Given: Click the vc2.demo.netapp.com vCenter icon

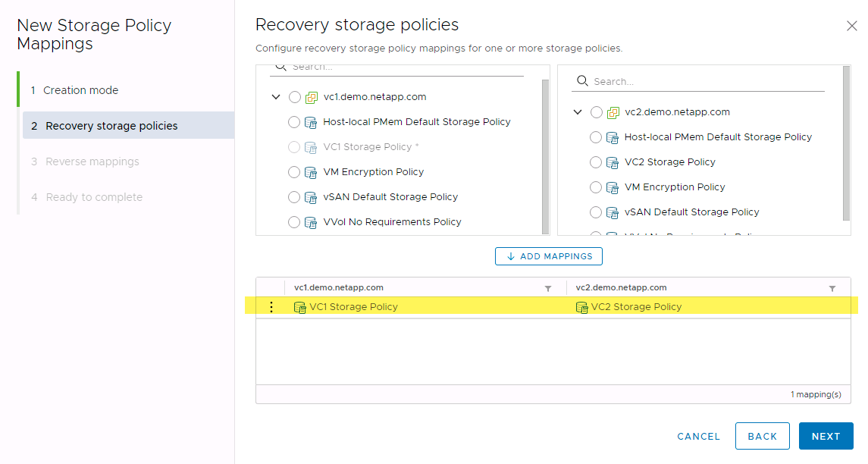Looking at the screenshot, I should point(613,112).
